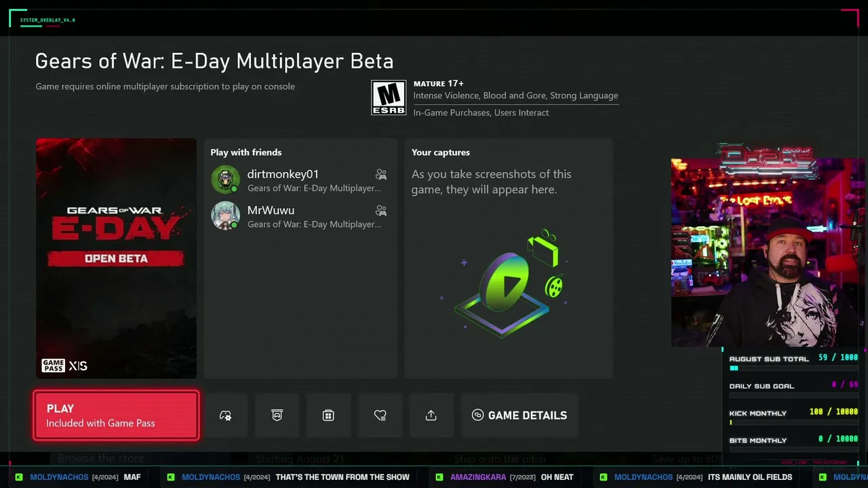
Task: Click the Daily Sub Goal progress bar
Action: click(793, 395)
